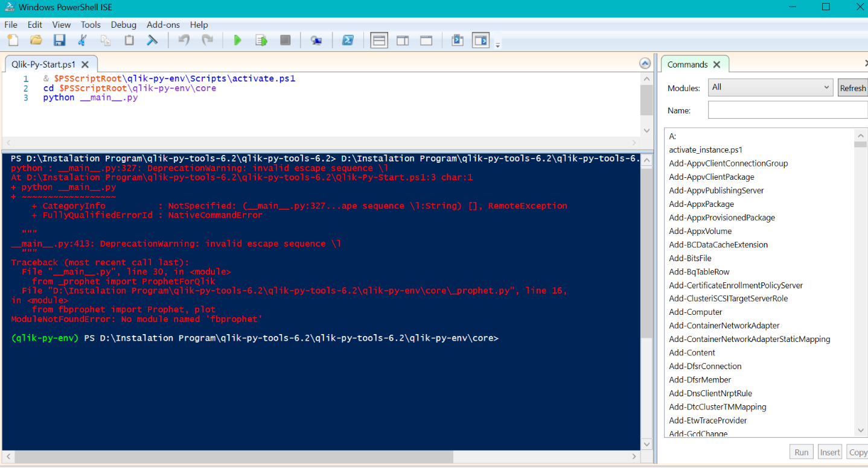Toggle Show Script Pane Right layout
This screenshot has width=868, height=468.
point(403,40)
